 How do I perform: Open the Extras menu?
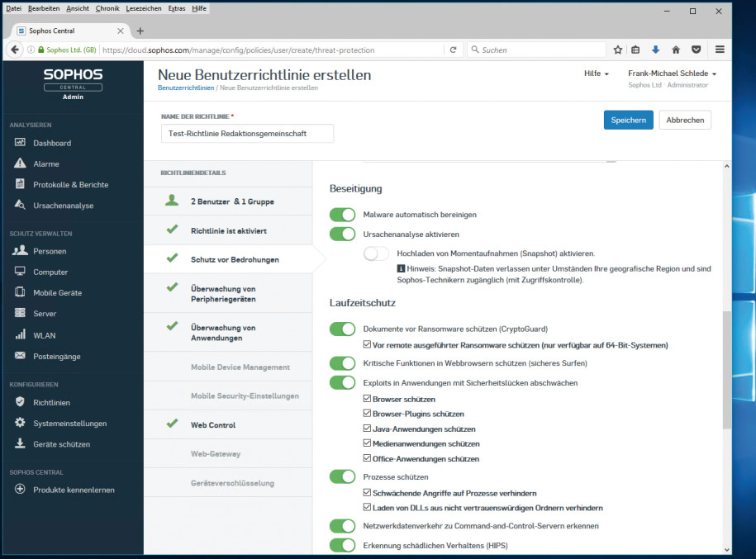coord(177,8)
